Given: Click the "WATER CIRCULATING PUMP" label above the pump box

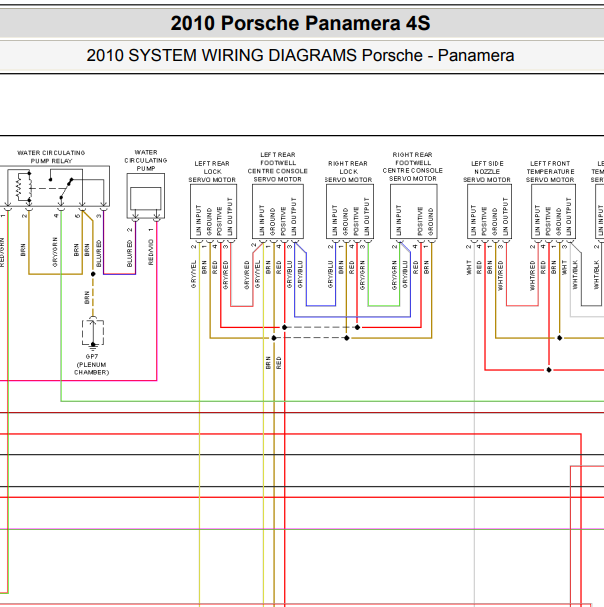Looking at the screenshot, I should [146, 160].
